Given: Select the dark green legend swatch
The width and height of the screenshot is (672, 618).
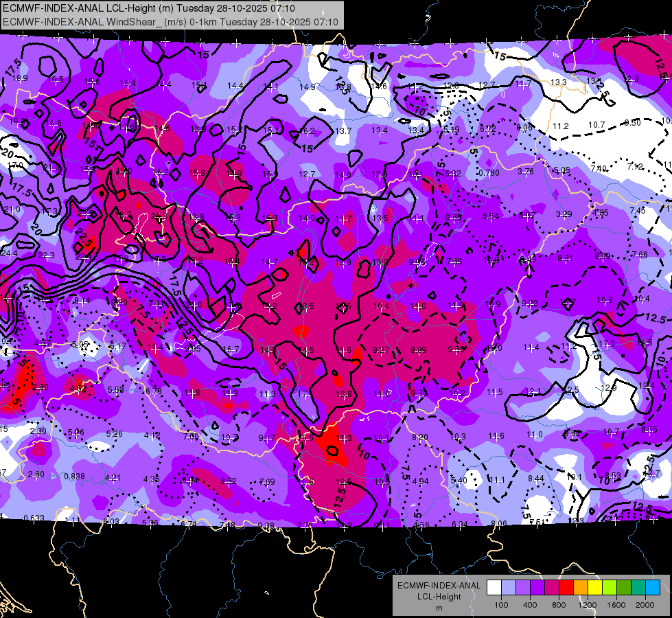Looking at the screenshot, I should 624,588.
